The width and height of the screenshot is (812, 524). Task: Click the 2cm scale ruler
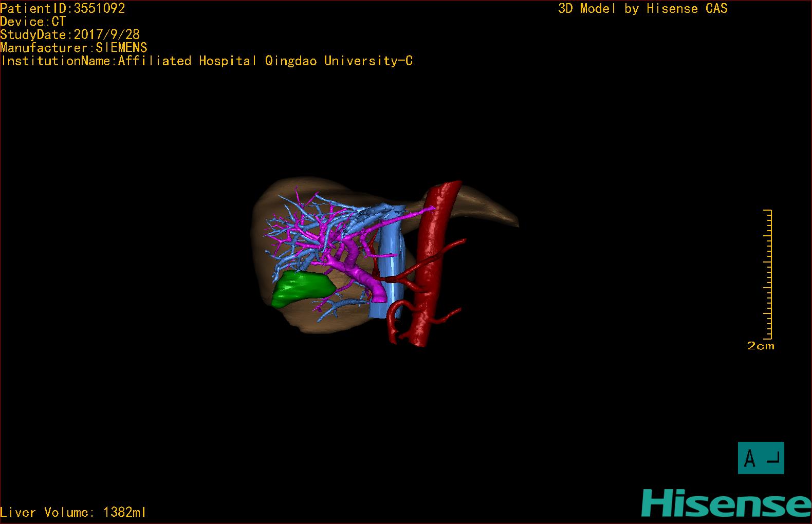click(x=767, y=275)
